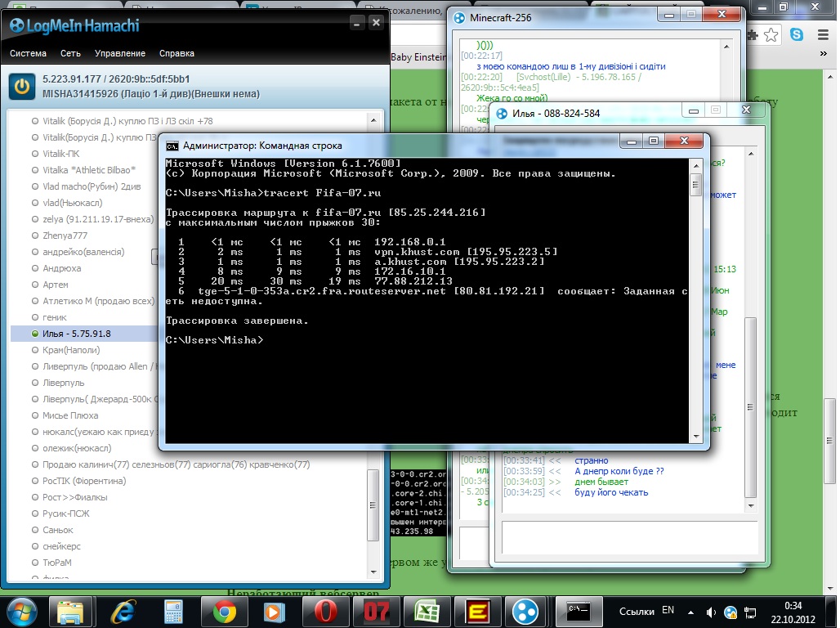
Task: Open Command Prompt taskbar button
Action: (579, 612)
